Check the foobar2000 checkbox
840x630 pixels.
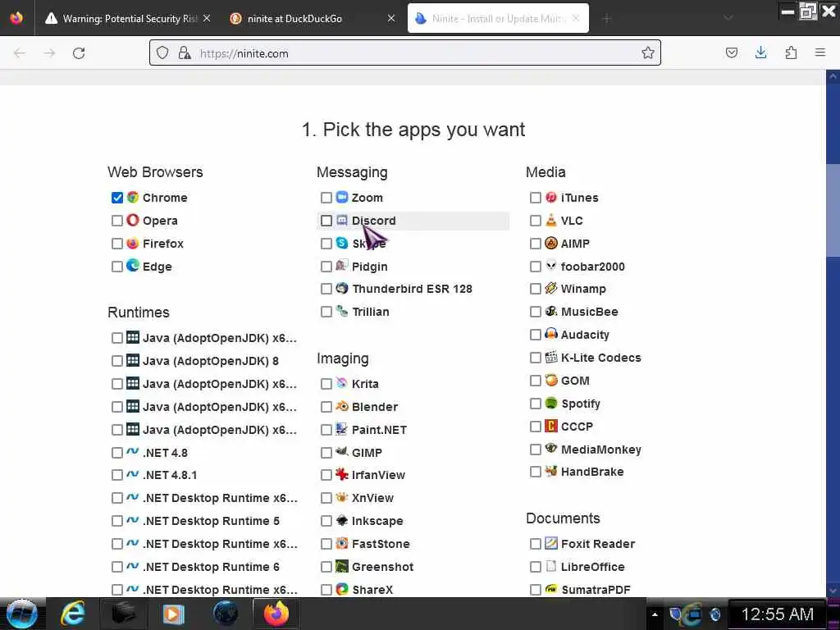535,267
